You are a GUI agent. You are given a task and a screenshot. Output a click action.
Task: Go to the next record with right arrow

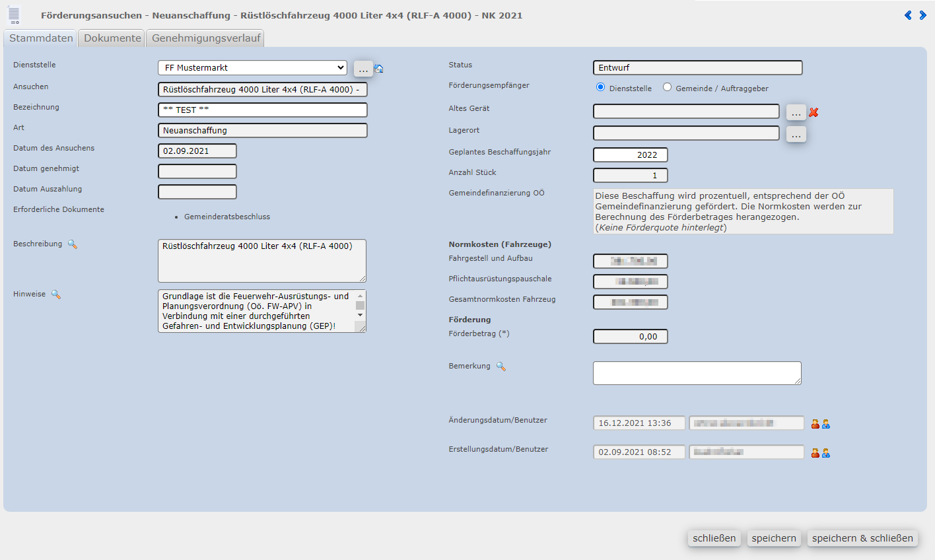tap(922, 15)
